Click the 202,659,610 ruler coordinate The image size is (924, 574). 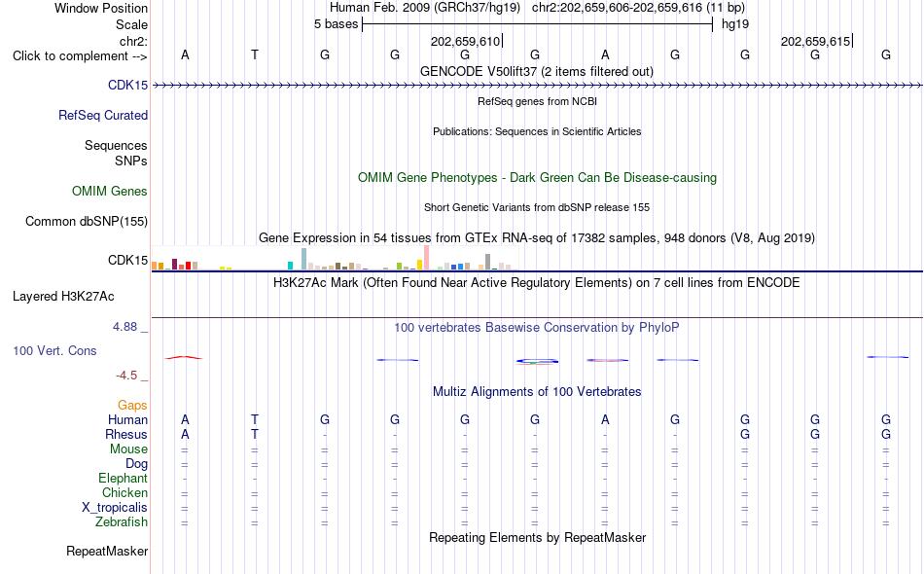click(x=465, y=41)
